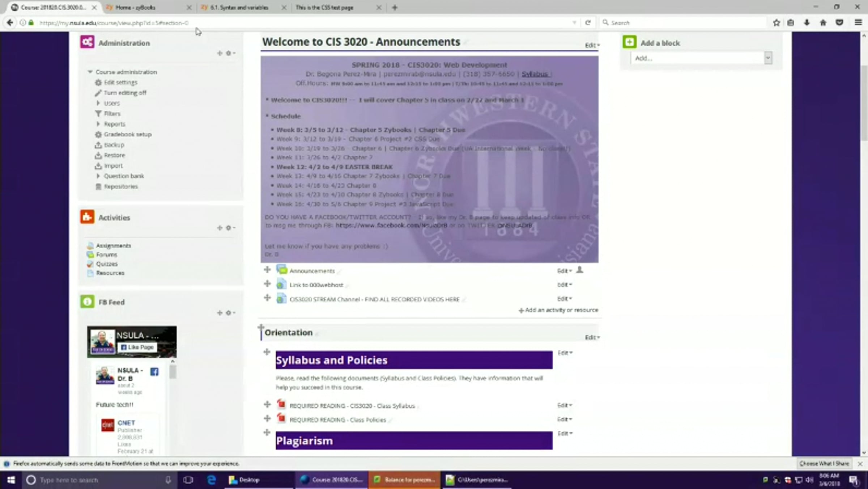Open the Syllabus link in announcements
The height and width of the screenshot is (489, 868).
coord(535,74)
